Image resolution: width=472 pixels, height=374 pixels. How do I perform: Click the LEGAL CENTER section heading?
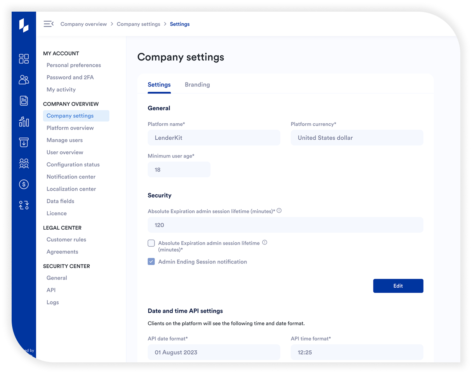click(x=62, y=228)
